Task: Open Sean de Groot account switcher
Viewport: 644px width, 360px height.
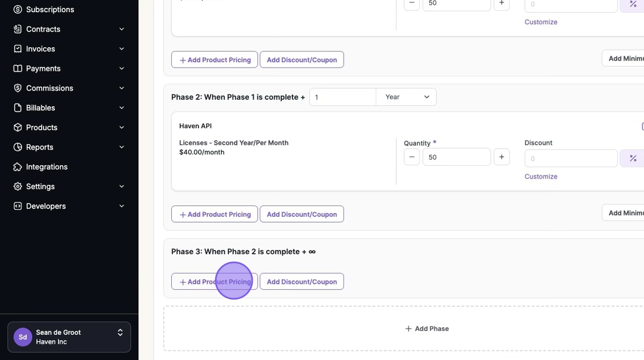Action: tap(69, 337)
